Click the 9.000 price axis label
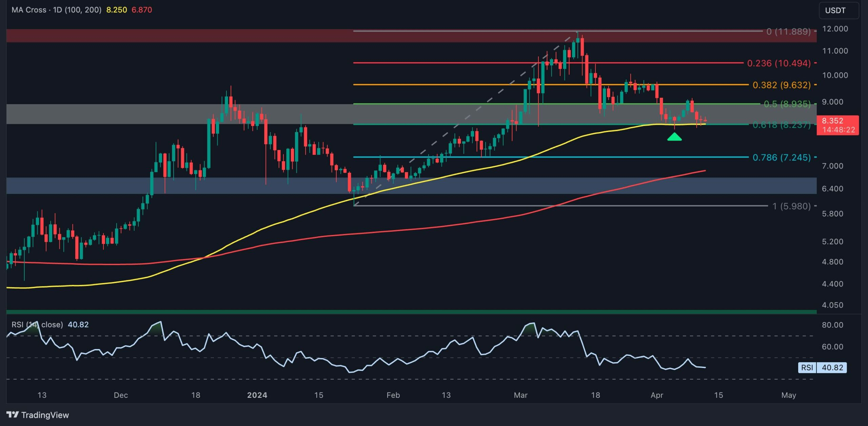The width and height of the screenshot is (868, 426). [832, 102]
